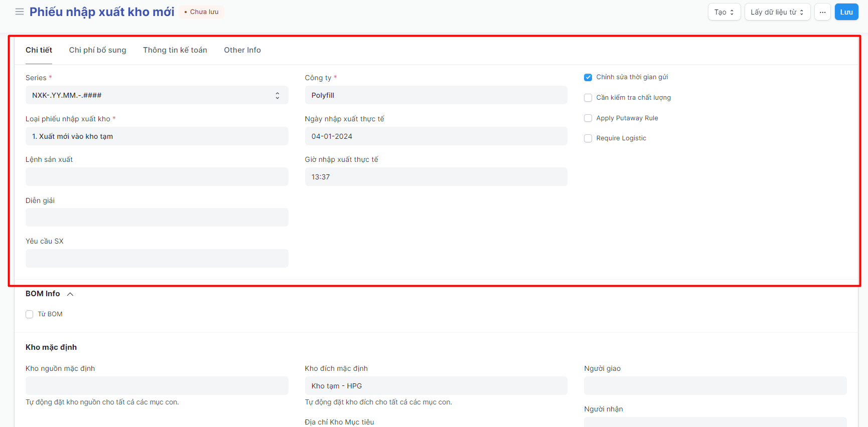The height and width of the screenshot is (427, 868).
Task: Go to the Other Info tab
Action: [242, 50]
